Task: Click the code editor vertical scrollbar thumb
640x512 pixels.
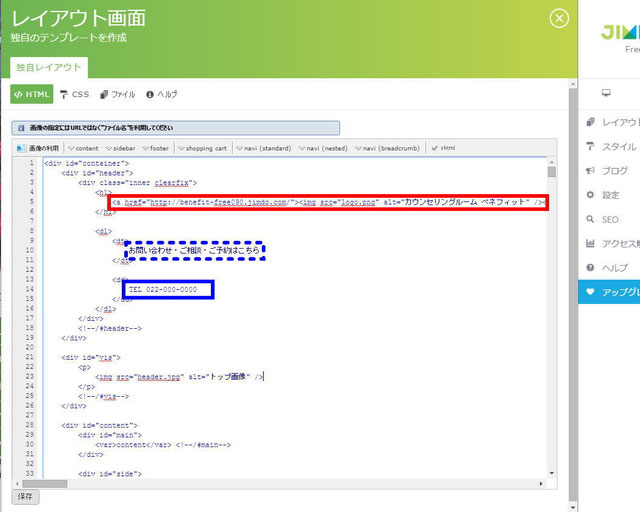Action: (x=552, y=172)
